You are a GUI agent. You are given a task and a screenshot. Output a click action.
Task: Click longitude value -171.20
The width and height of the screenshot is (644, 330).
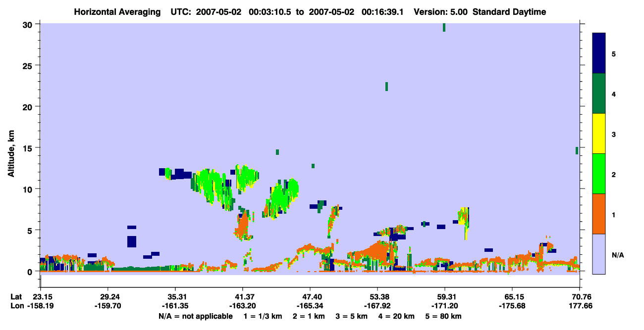click(x=445, y=306)
